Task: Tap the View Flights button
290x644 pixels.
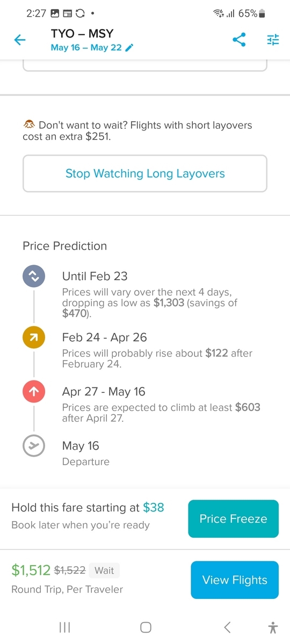Action: tap(235, 580)
